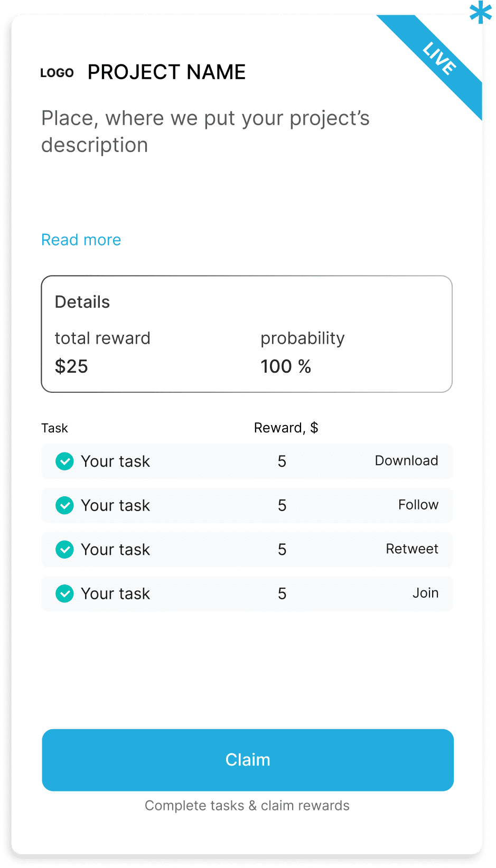The height and width of the screenshot is (868, 496).
Task: Click the PROJECT NAME title
Action: click(166, 72)
